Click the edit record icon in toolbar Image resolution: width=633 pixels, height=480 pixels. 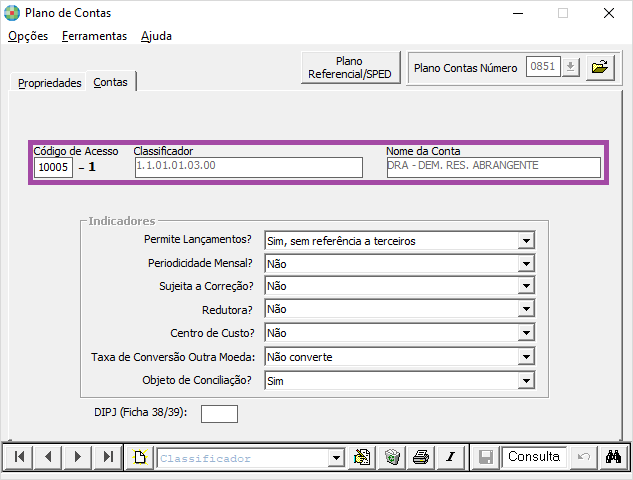click(362, 457)
